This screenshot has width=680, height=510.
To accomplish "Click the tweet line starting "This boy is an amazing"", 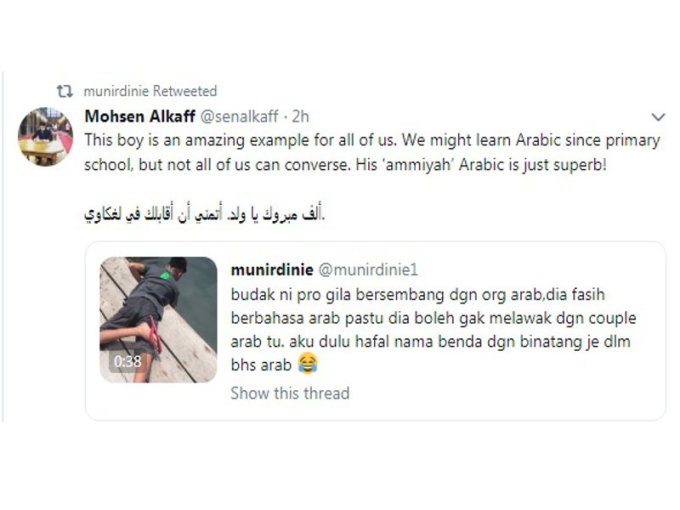I will coord(372,140).
